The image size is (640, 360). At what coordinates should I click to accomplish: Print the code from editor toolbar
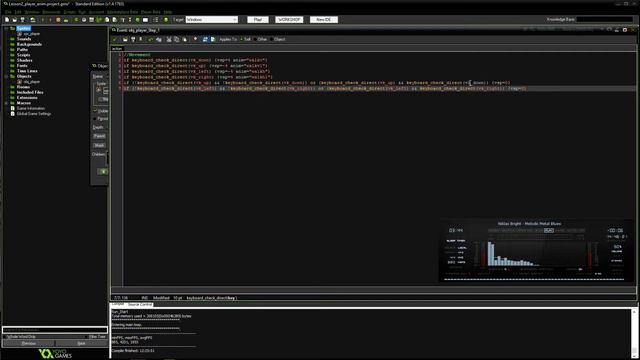point(141,39)
